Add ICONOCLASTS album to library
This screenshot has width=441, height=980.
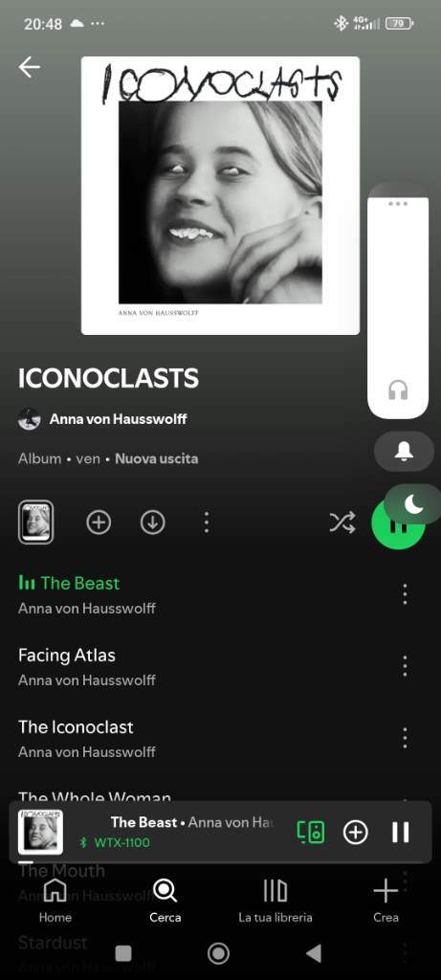(x=99, y=523)
